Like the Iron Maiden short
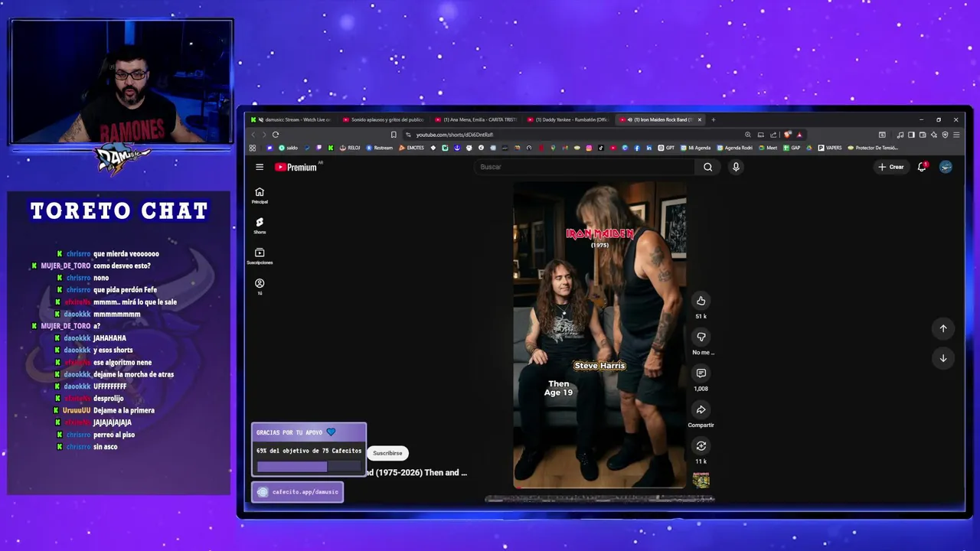This screenshot has width=980, height=551. [x=701, y=301]
